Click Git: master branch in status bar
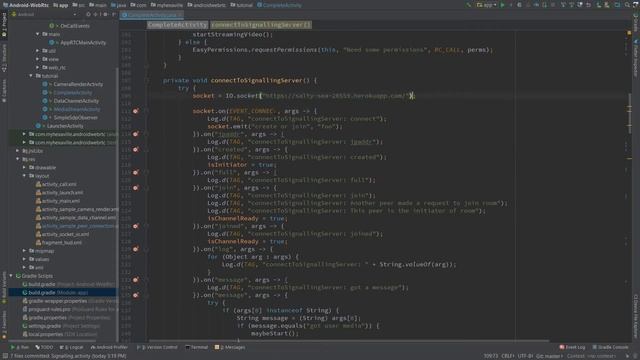The width and height of the screenshot is (640, 360). (549, 356)
